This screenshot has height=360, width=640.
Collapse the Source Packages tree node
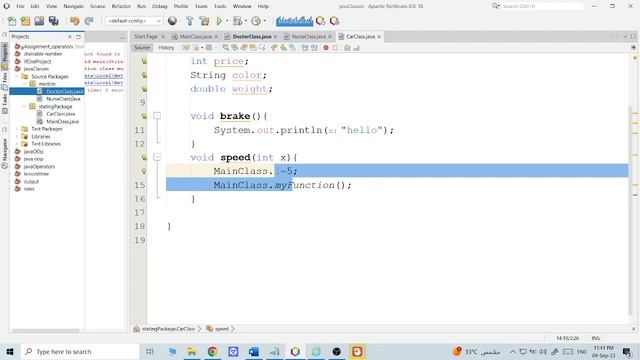click(17, 76)
